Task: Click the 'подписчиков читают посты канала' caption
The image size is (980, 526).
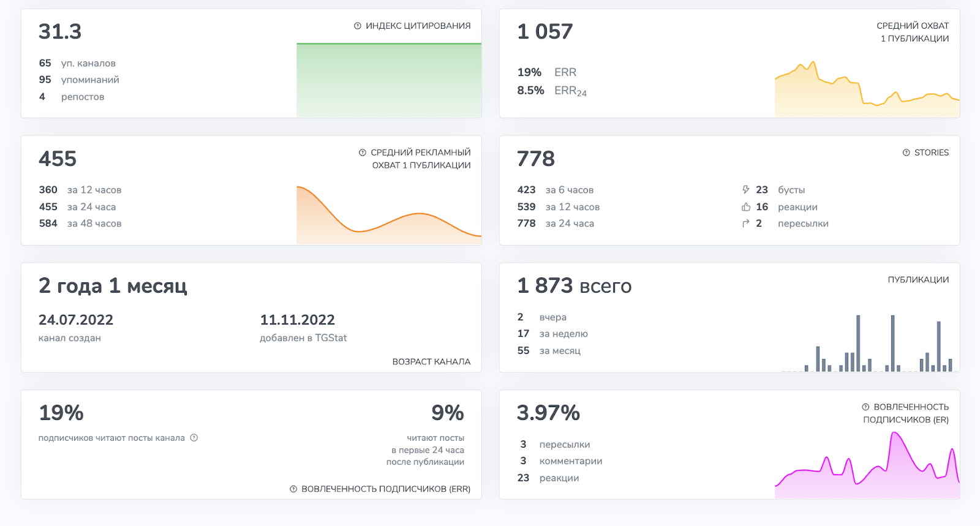Action: click(111, 438)
